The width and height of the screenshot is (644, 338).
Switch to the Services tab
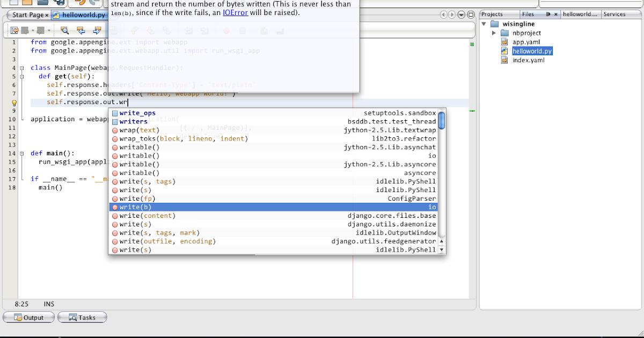click(x=614, y=14)
